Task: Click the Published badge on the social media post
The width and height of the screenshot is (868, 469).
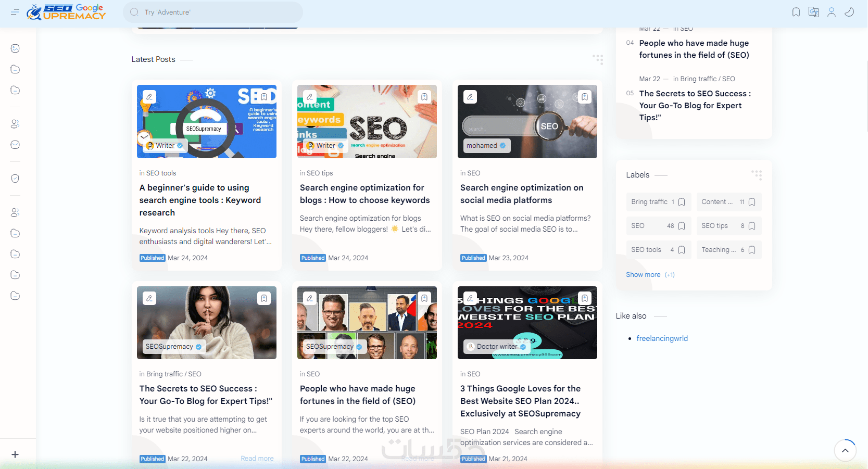Action: (473, 258)
